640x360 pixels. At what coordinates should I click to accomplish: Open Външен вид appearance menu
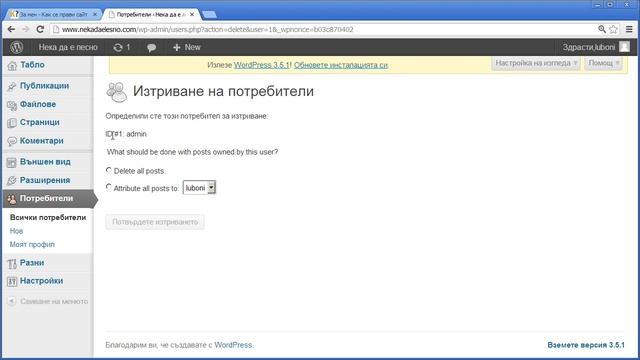(x=45, y=162)
